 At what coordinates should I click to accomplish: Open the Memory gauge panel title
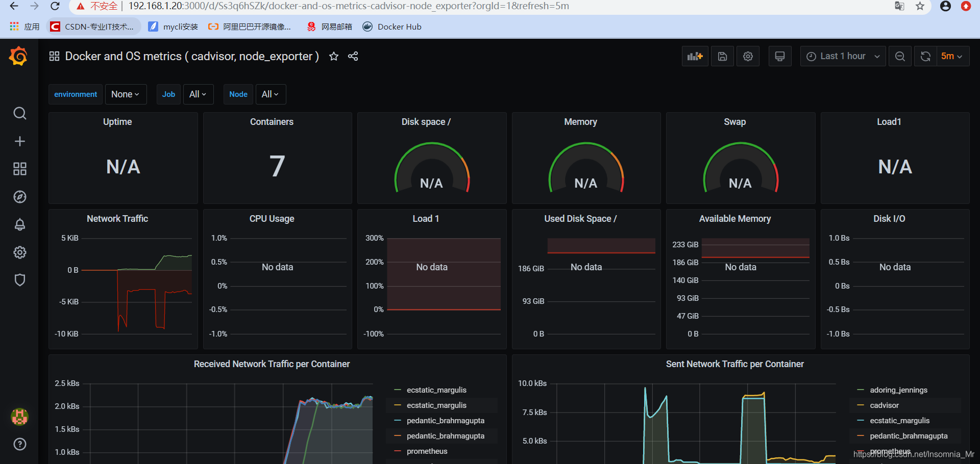(580, 122)
